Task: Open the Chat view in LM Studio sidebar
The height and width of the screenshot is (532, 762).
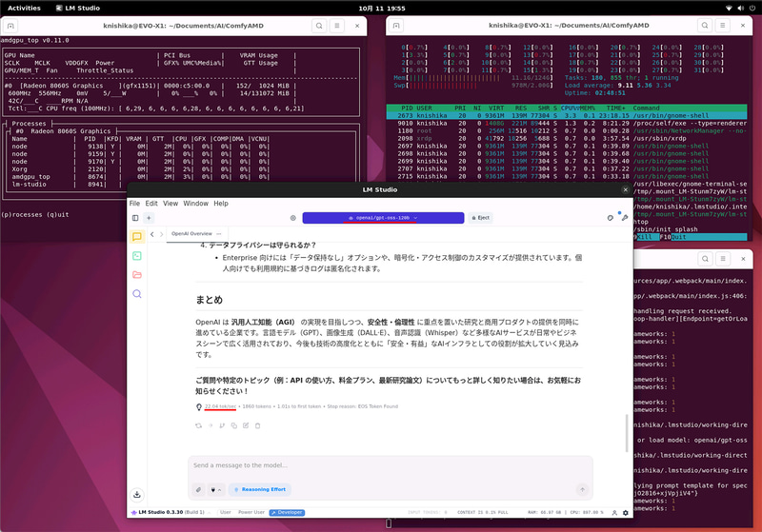Action: coord(137,236)
